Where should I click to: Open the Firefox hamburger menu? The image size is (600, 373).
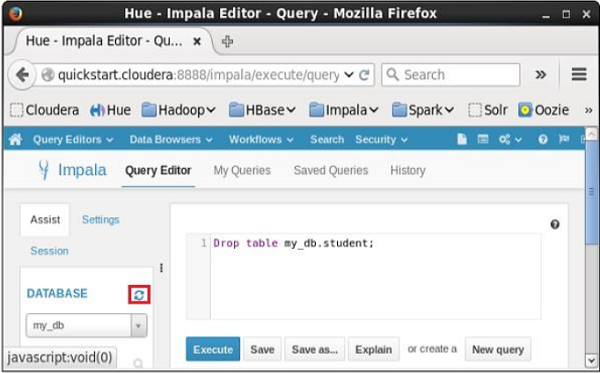[579, 74]
